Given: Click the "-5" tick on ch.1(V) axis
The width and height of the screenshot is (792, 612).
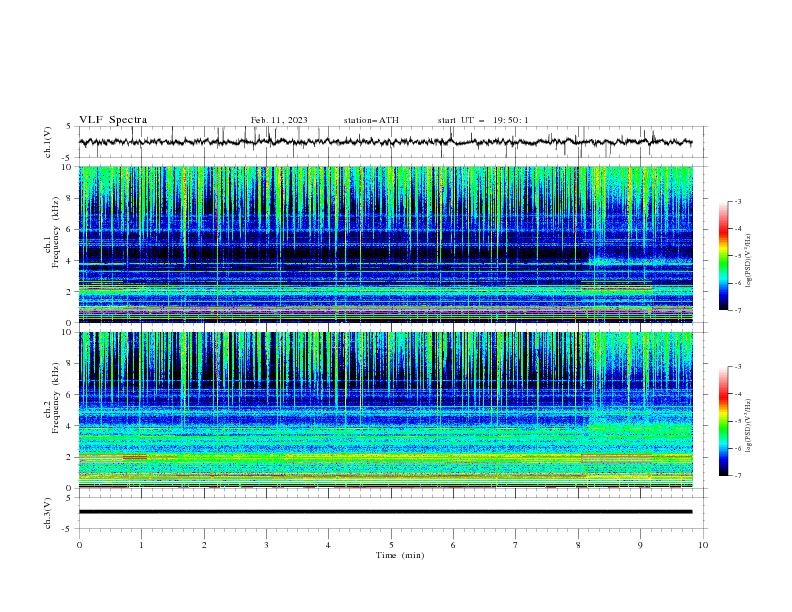Looking at the screenshot, I should coord(68,158).
